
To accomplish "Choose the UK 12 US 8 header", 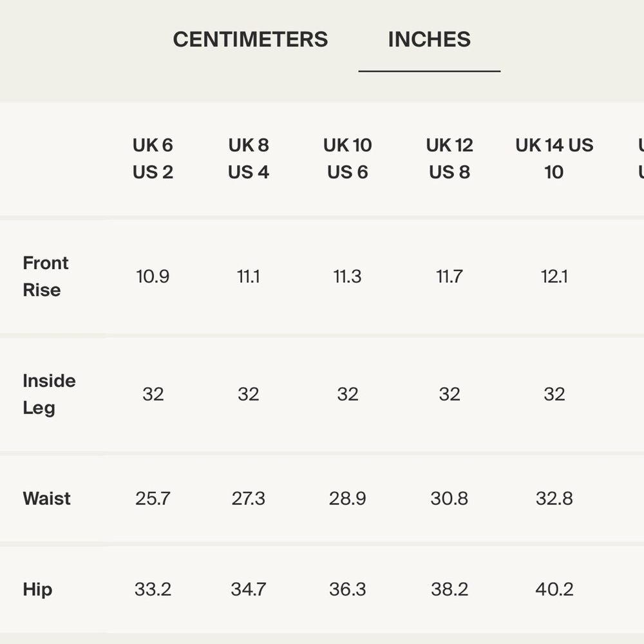I will (449, 158).
